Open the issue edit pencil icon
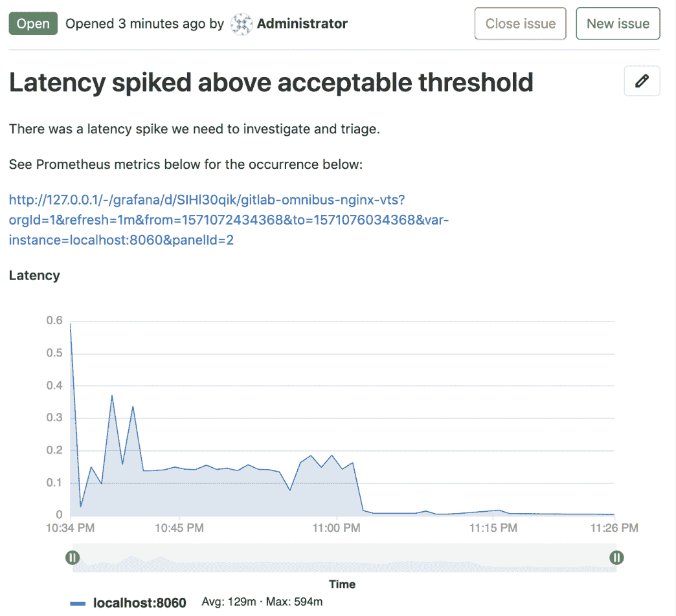 pyautogui.click(x=641, y=81)
